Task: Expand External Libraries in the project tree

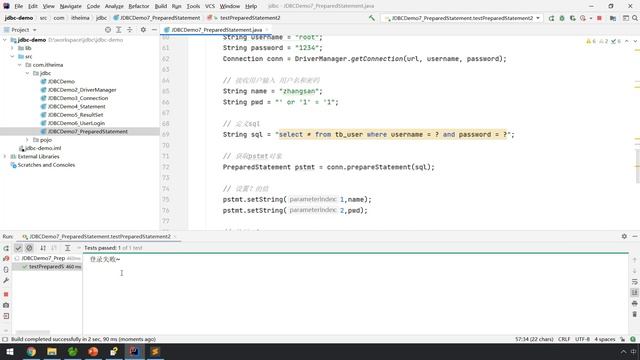Action: (x=5, y=156)
